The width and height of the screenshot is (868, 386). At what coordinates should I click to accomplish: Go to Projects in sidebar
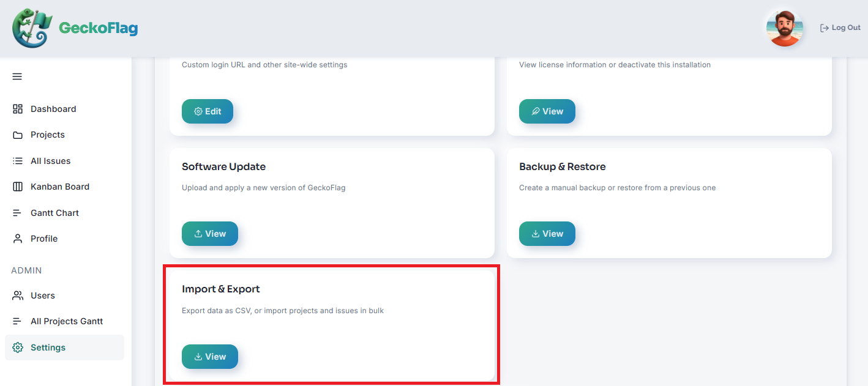[x=64, y=135]
